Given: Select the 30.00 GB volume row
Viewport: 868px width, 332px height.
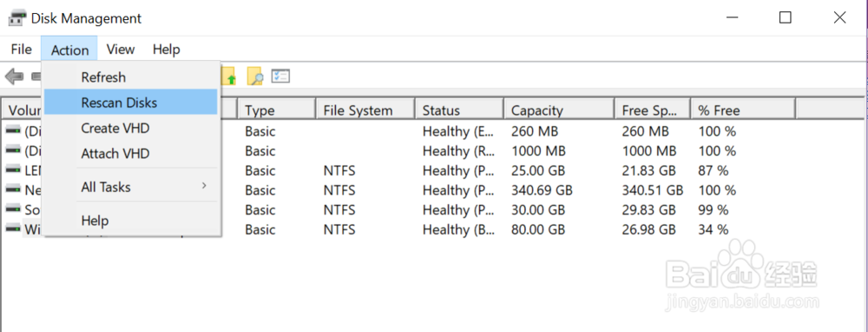Looking at the screenshot, I should click(x=431, y=209).
